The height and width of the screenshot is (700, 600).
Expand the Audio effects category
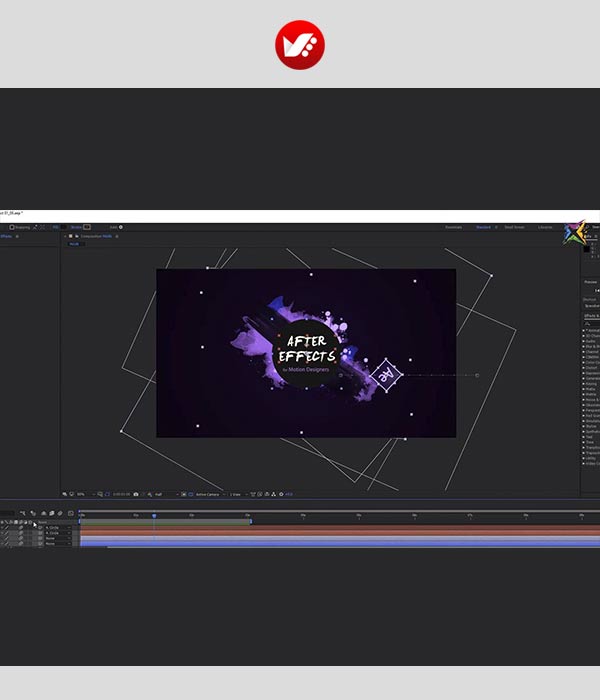(583, 341)
